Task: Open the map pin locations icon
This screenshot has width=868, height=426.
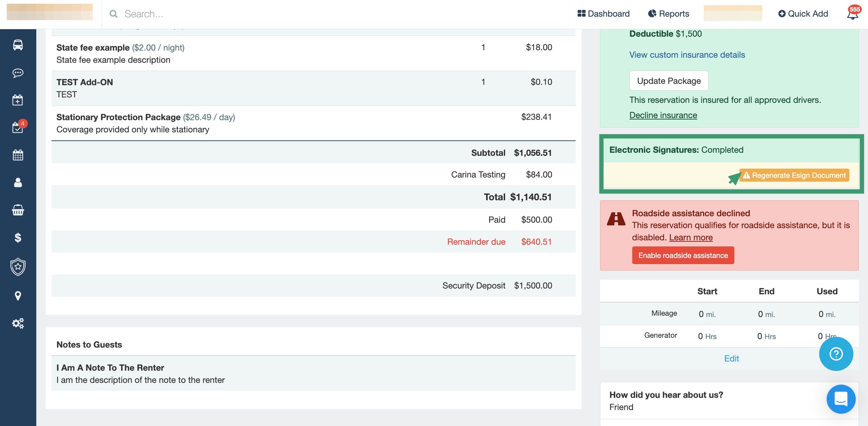Action: click(18, 296)
